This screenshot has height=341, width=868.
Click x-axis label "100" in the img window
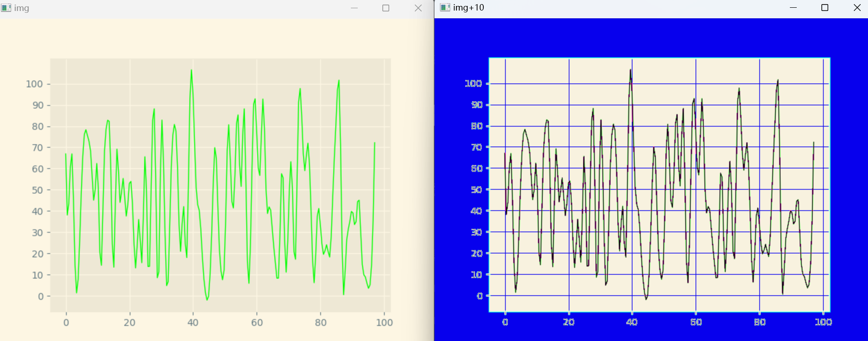click(384, 323)
